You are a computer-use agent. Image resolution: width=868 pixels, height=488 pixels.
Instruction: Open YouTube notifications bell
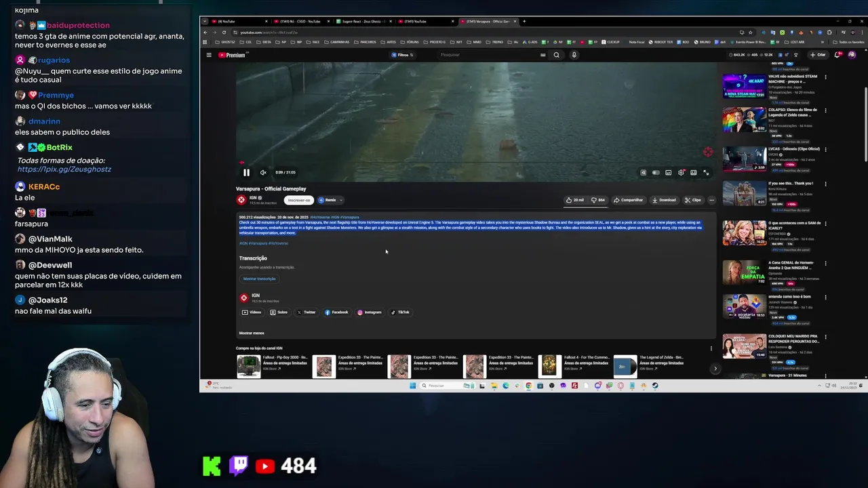[838, 55]
